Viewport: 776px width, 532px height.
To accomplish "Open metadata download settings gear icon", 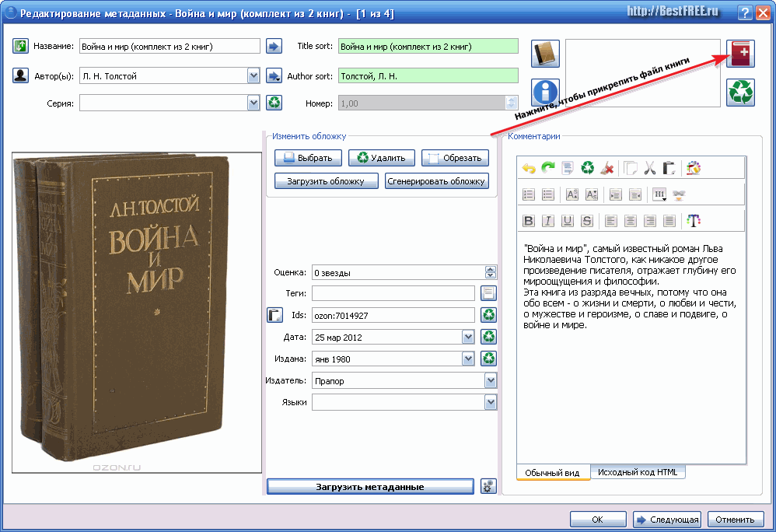I will (x=488, y=486).
